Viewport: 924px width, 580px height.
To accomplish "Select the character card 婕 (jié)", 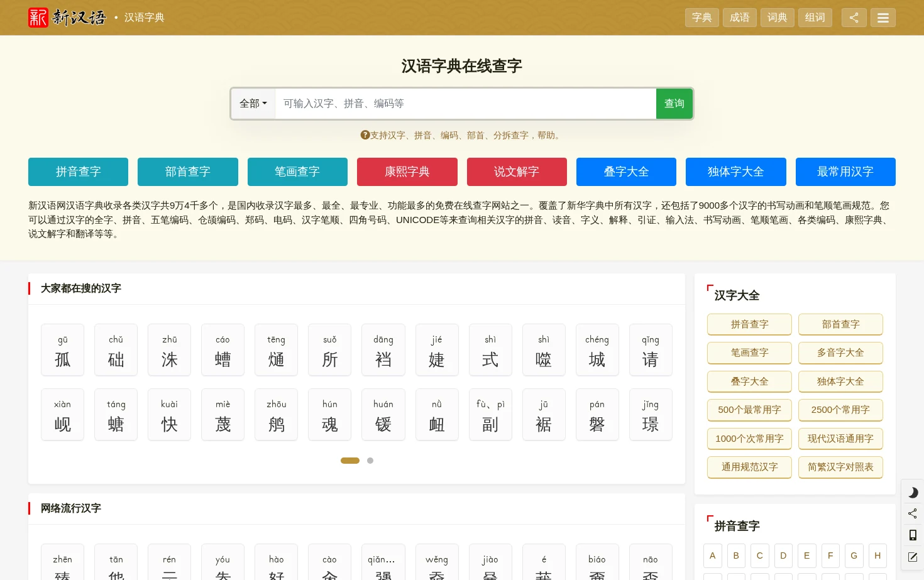I will coord(436,350).
